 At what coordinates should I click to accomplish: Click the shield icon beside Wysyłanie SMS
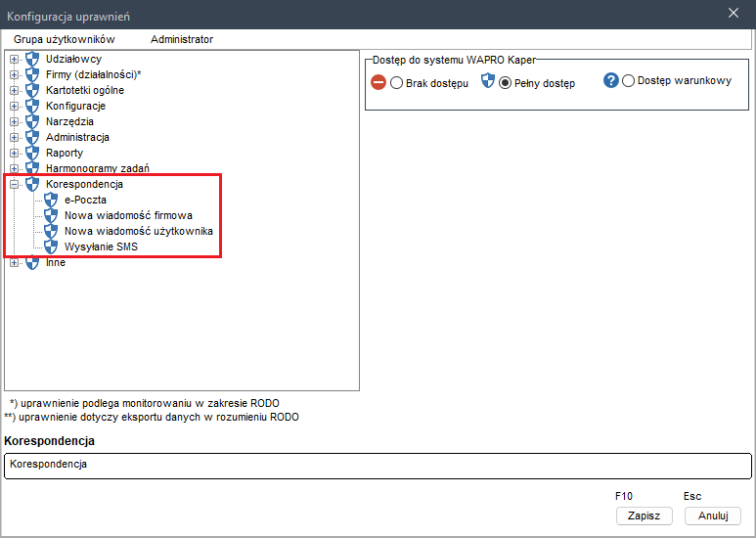[x=52, y=247]
